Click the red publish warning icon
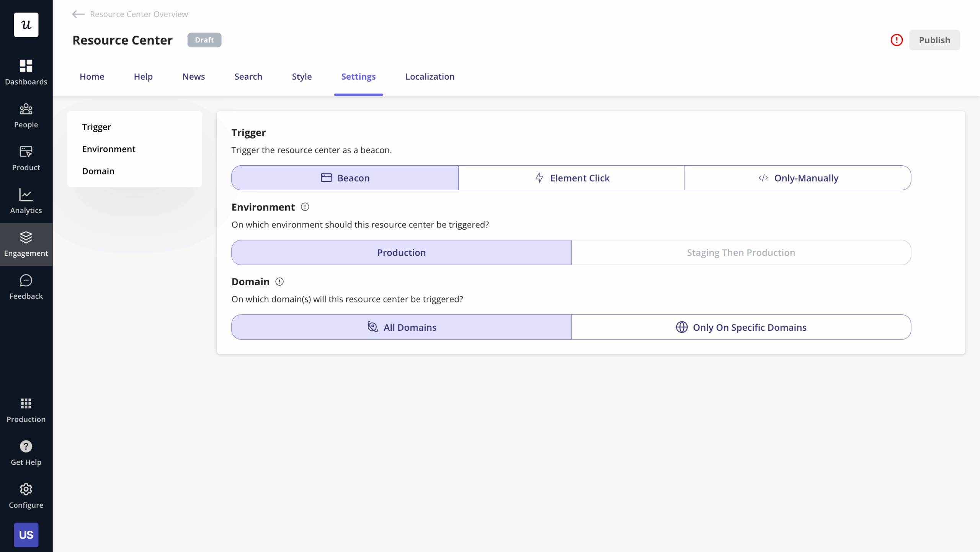980x552 pixels. coord(896,40)
